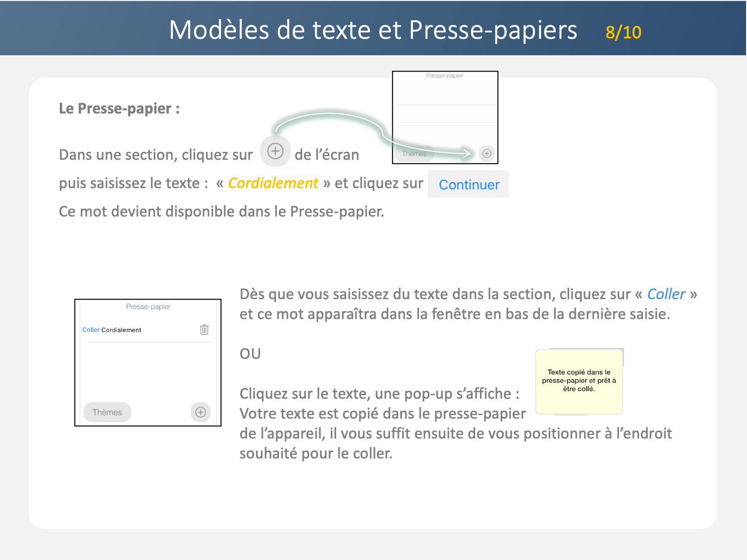Screen dimensions: 747x560
Task: Tap the Thèmes button in the lower panel
Action: click(x=107, y=412)
